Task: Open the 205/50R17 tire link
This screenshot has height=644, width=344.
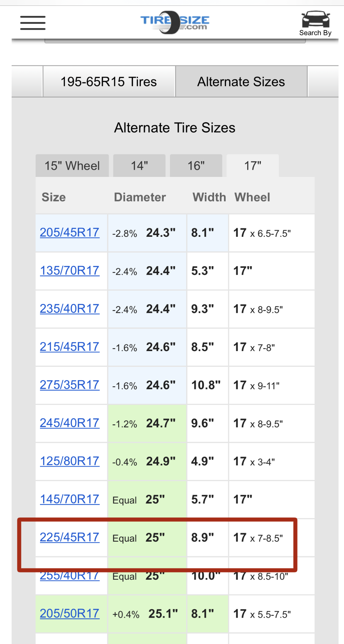Action: pos(70,614)
